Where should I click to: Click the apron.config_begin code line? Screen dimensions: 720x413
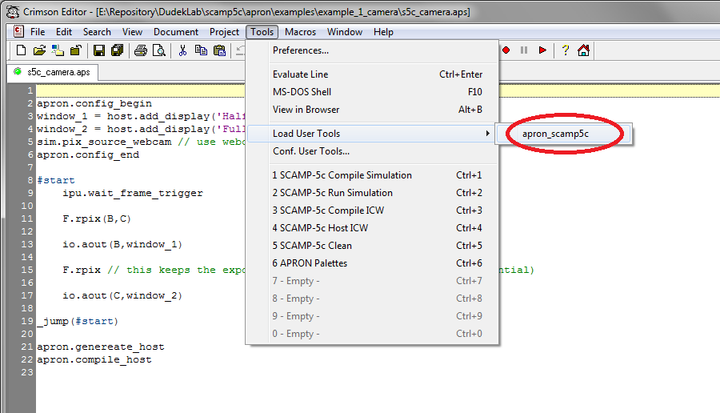pos(94,103)
